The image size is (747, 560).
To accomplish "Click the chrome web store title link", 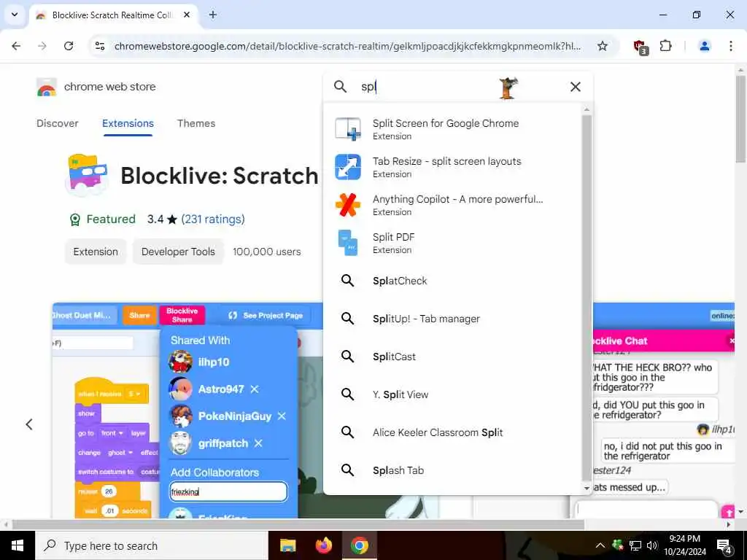I will point(109,87).
